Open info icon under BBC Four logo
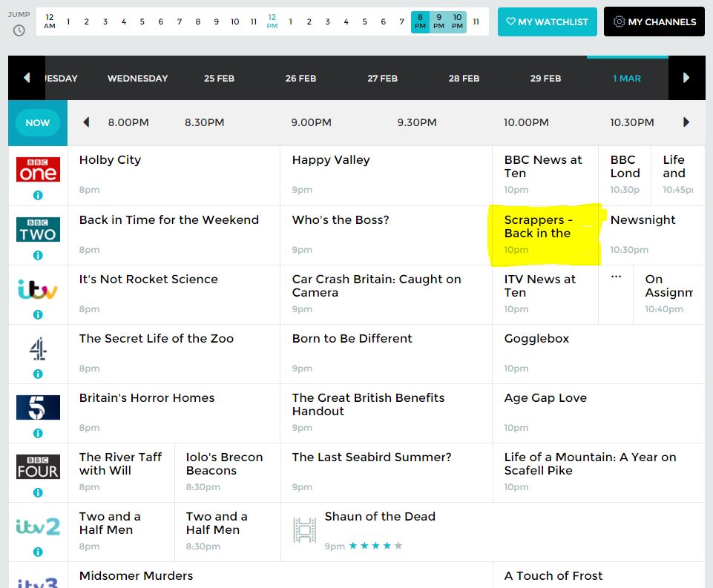Image resolution: width=713 pixels, height=588 pixels. click(38, 492)
